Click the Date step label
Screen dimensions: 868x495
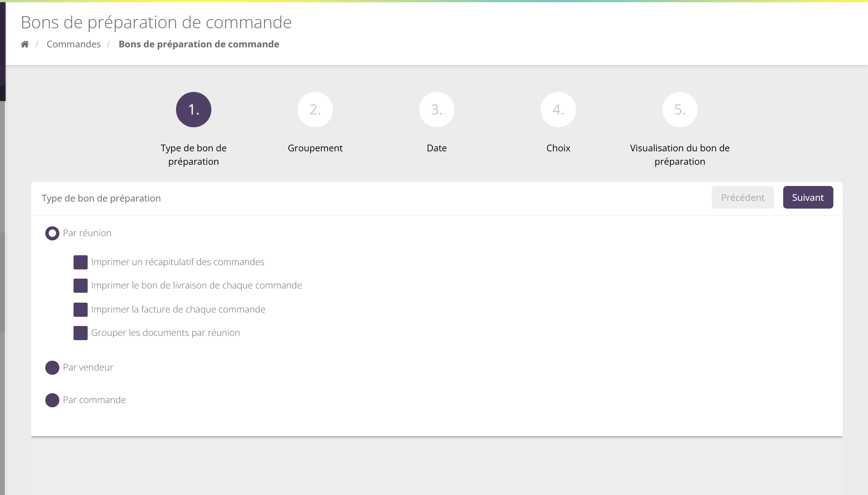(437, 148)
